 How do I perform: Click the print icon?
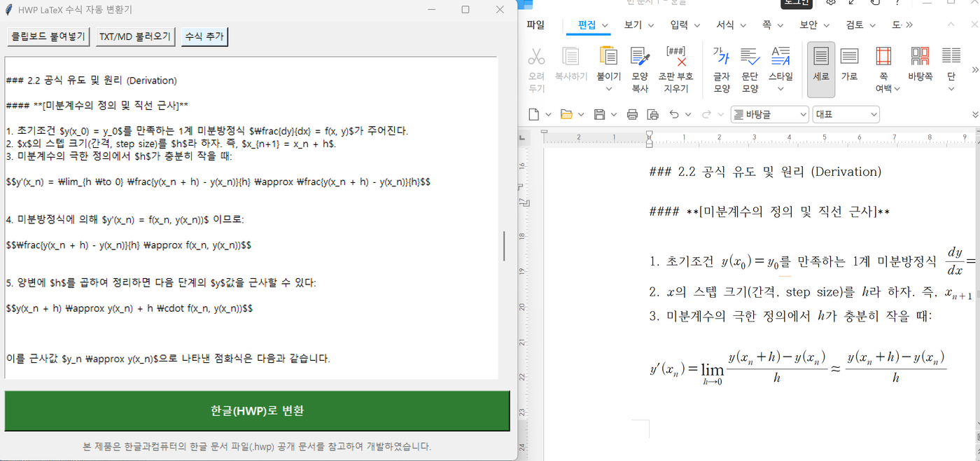point(632,114)
